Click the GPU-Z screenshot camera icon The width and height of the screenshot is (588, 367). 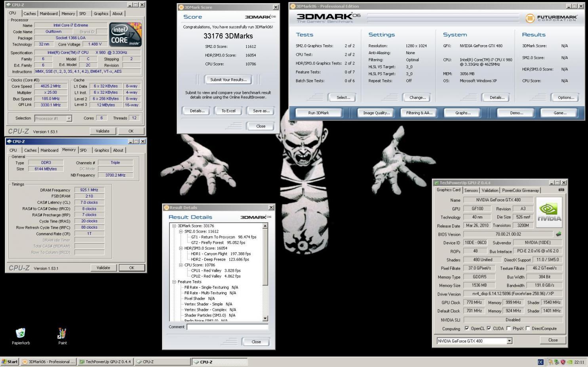point(561,190)
